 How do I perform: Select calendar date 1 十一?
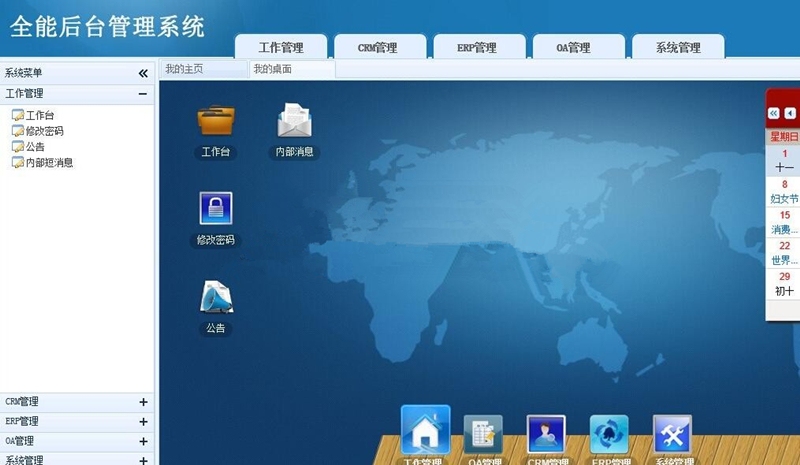tap(784, 161)
